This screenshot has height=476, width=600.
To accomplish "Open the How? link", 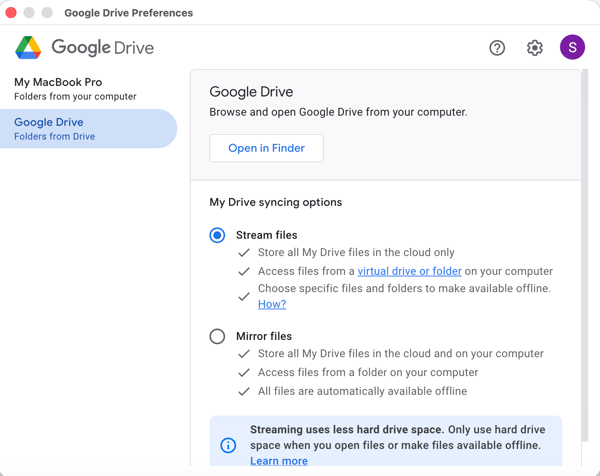I will point(272,304).
